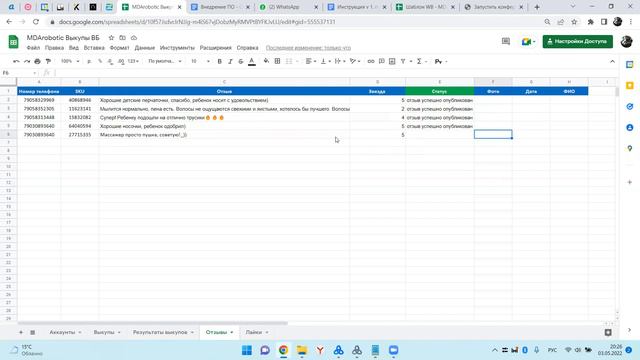Create a filter with the funnel icon
The height and width of the screenshot is (360, 640).
tap(403, 61)
